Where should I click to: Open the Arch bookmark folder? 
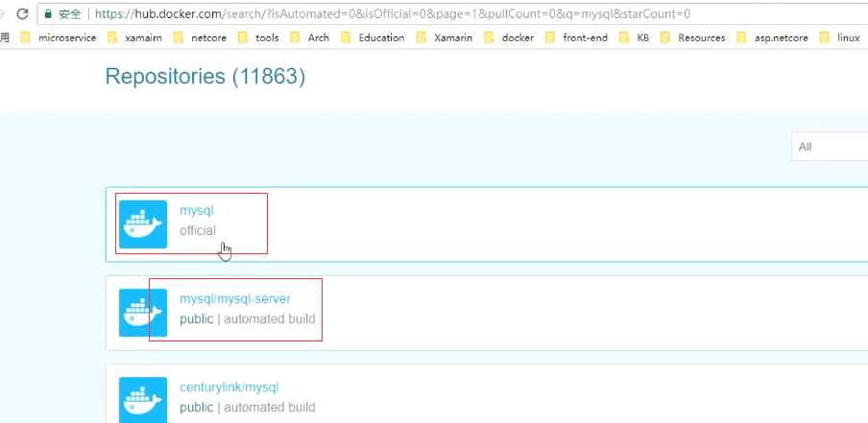pos(309,37)
